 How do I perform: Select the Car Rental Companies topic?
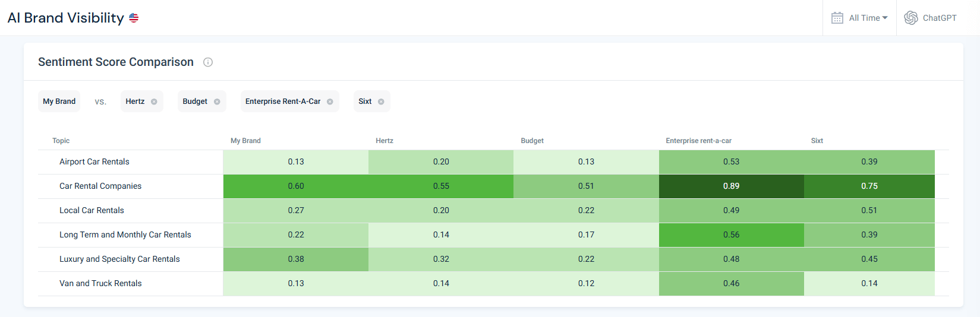(x=100, y=186)
